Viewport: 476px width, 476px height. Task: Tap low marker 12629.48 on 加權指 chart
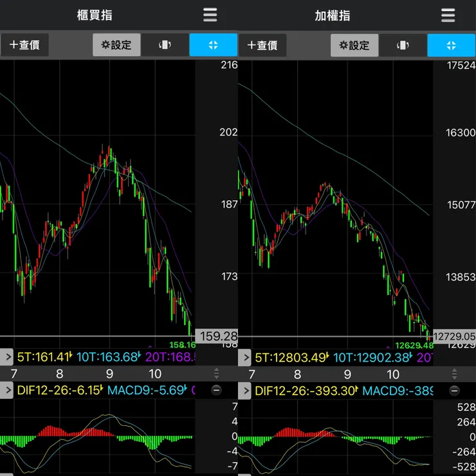[x=414, y=345]
